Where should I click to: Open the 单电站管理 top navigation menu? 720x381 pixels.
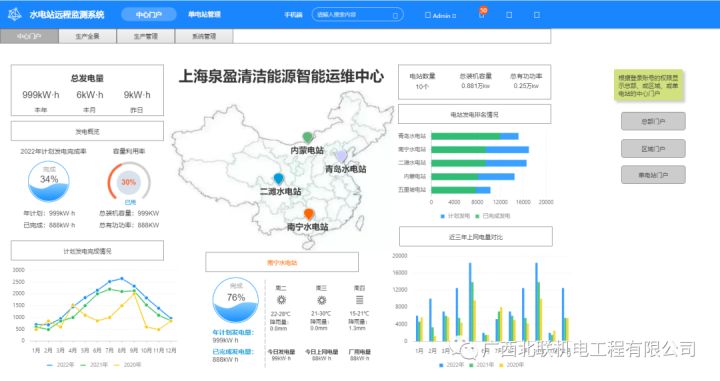204,14
